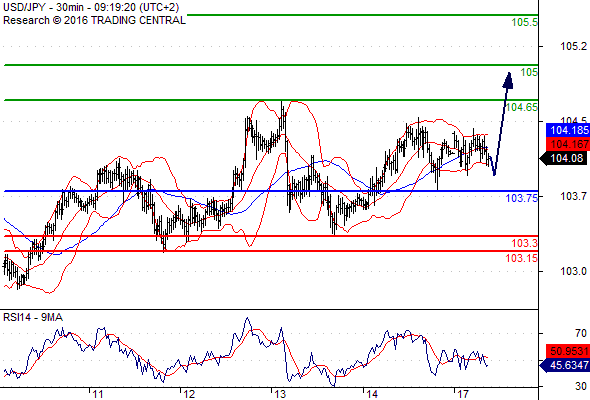Click the RSI axis value 70
590x400 pixels.
pos(581,333)
